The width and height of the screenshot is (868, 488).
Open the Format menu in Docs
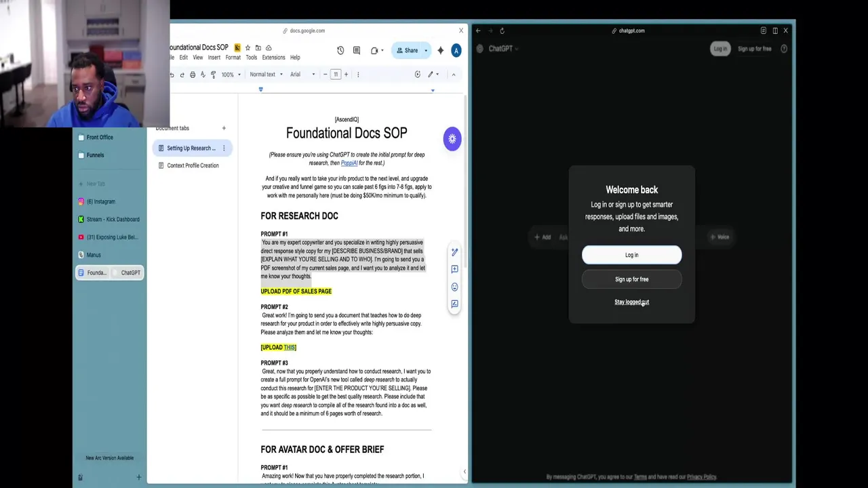pos(233,58)
